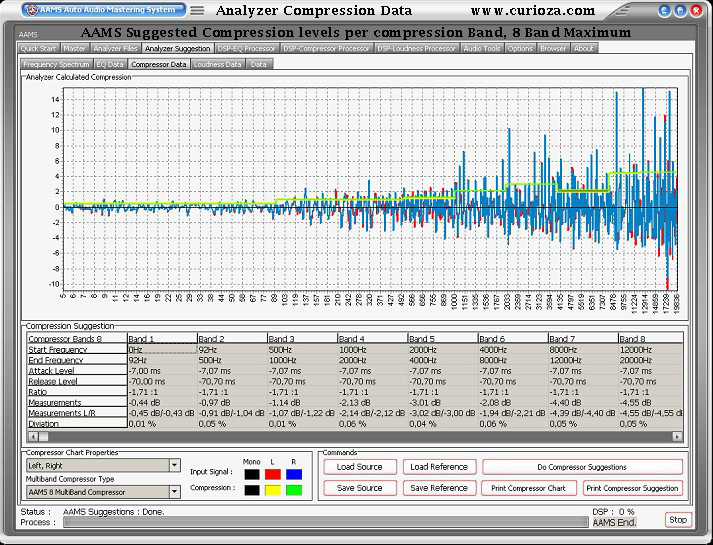Open the Options tab

pos(520,48)
